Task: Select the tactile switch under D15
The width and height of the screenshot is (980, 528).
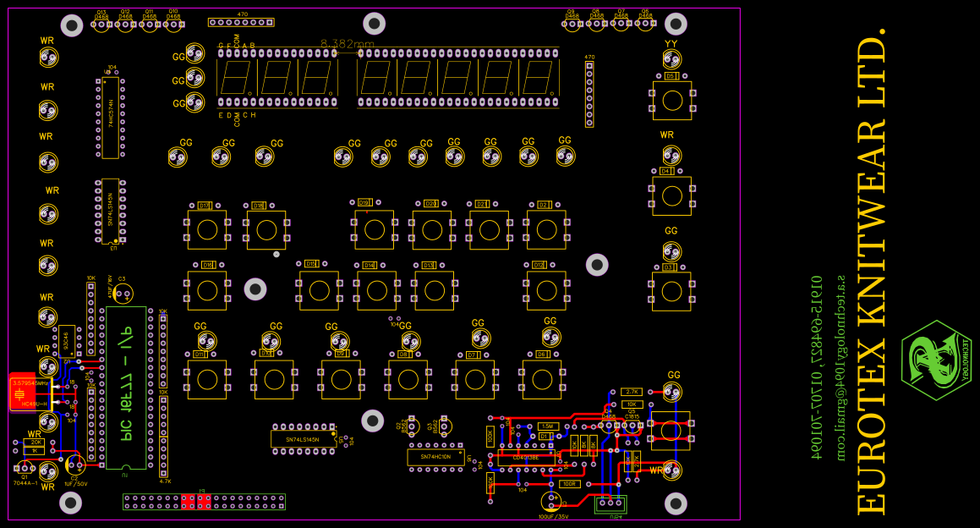Action: pyautogui.click(x=319, y=291)
